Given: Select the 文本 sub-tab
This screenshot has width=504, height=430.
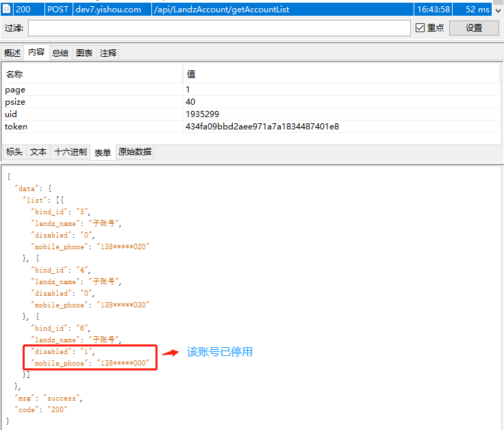Looking at the screenshot, I should click(38, 152).
